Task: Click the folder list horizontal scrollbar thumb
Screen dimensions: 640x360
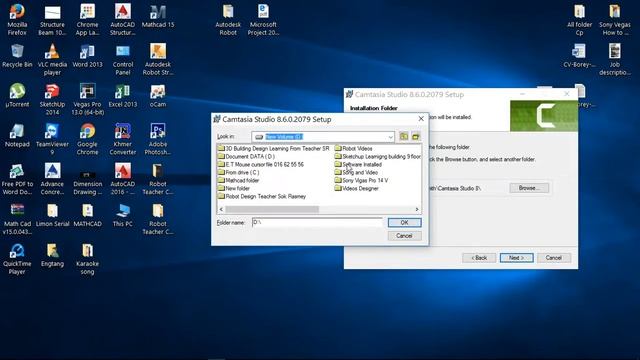Action: click(x=272, y=209)
